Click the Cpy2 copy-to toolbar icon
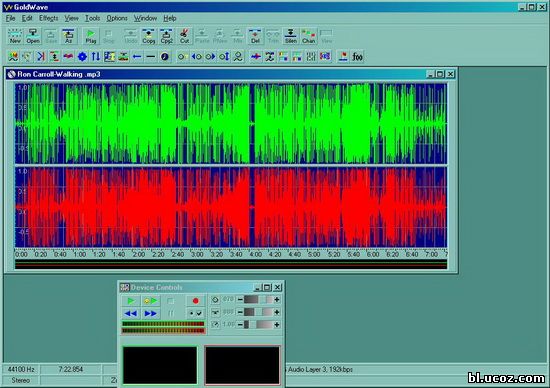The height and width of the screenshot is (388, 550). pos(167,36)
